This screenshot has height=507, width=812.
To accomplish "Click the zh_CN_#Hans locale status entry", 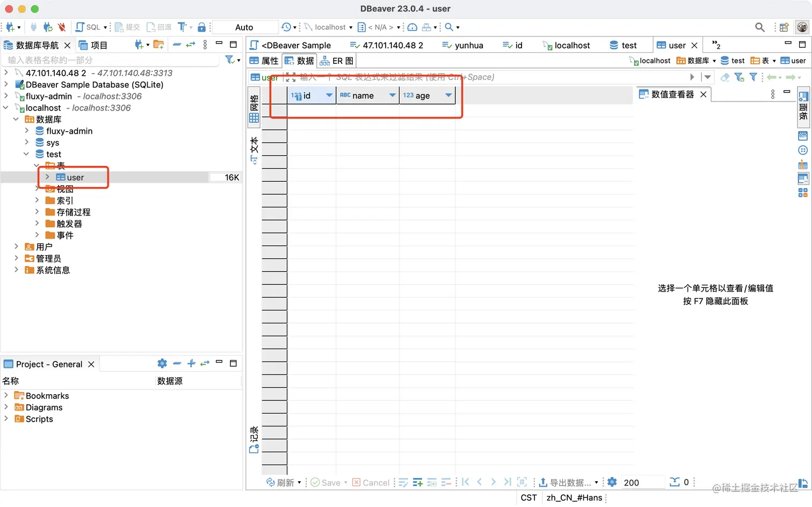I will [x=574, y=497].
